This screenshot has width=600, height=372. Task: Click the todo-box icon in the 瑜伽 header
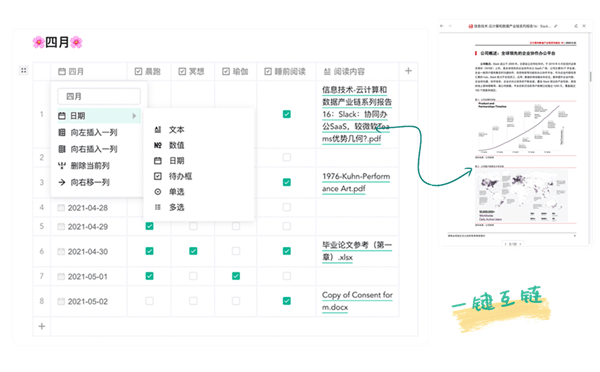[x=226, y=71]
